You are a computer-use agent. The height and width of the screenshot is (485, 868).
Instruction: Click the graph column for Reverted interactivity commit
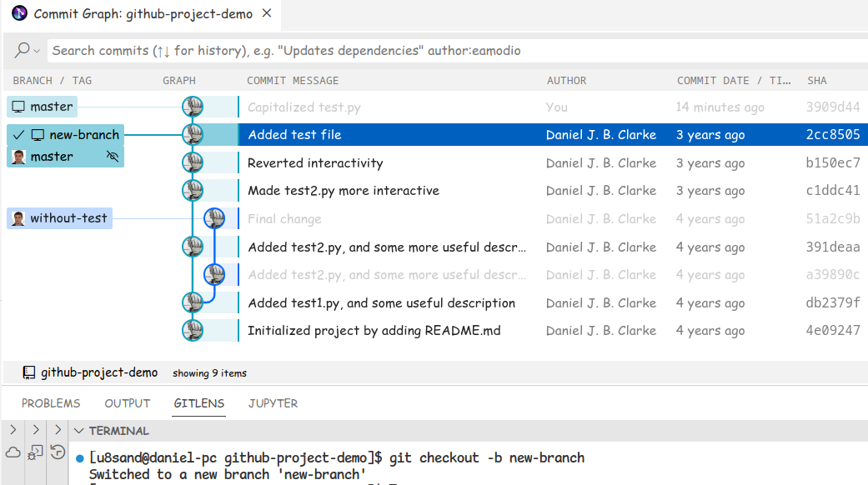click(193, 162)
